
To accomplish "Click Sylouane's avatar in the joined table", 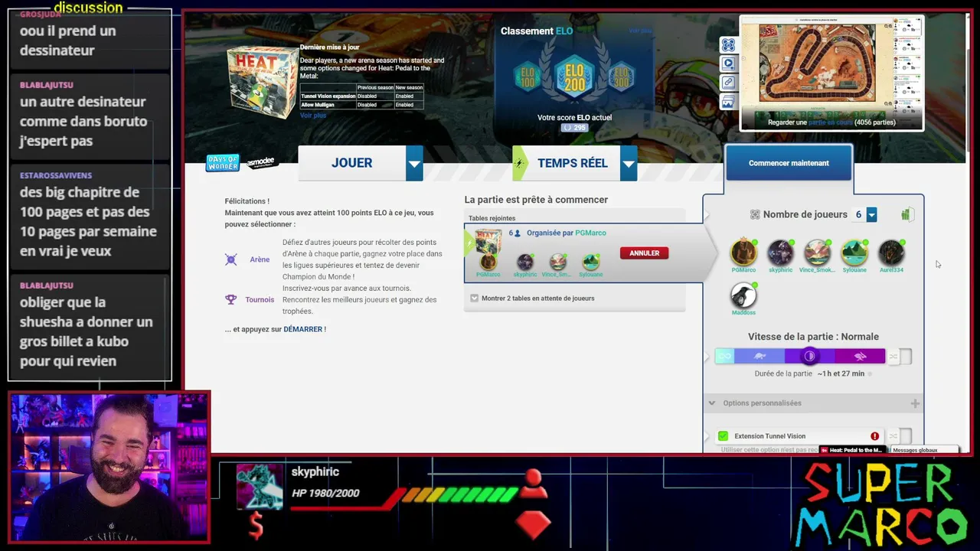I will [590, 262].
